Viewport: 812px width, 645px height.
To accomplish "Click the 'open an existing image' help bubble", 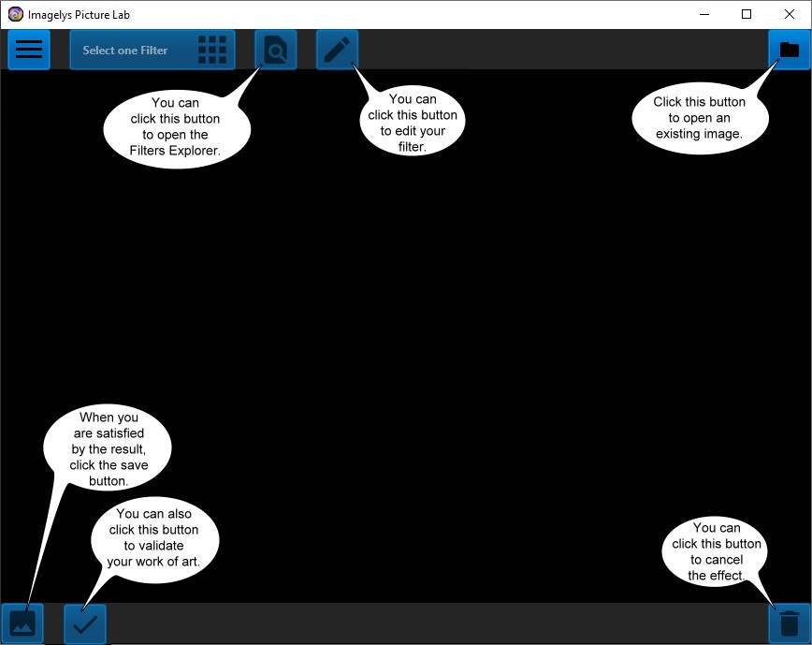I will coord(699,118).
